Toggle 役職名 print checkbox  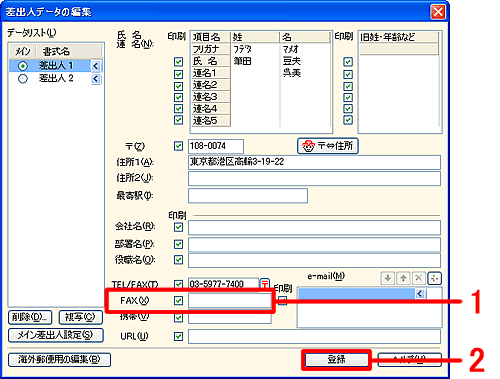pyautogui.click(x=179, y=260)
